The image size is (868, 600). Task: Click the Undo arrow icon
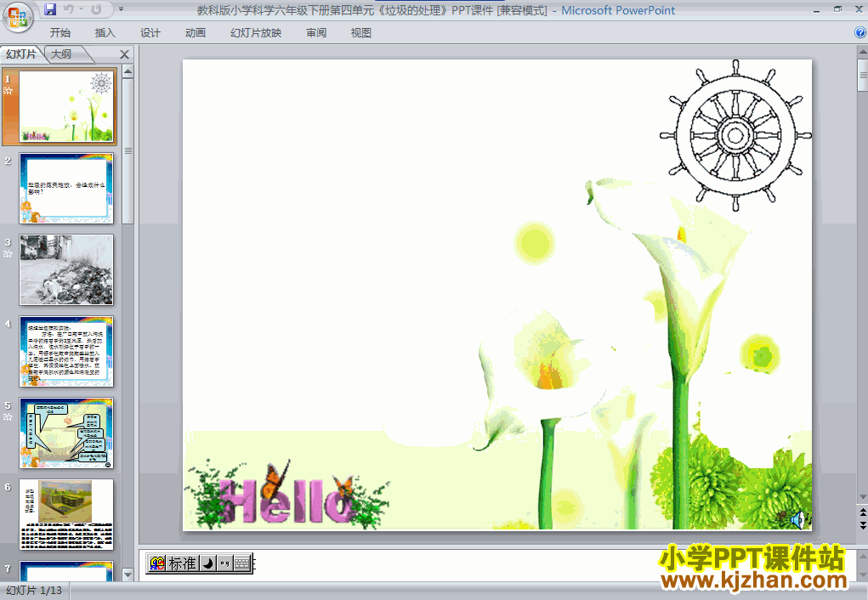tap(69, 9)
